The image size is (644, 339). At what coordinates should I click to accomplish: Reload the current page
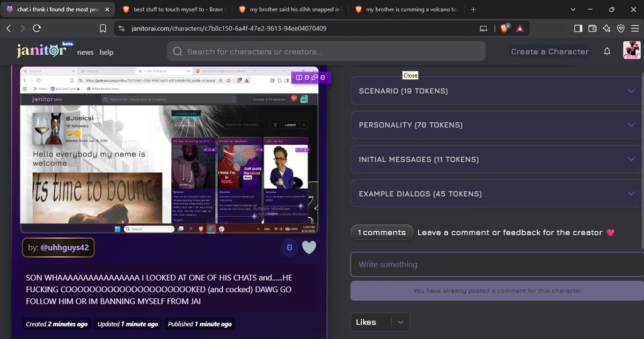pyautogui.click(x=37, y=28)
